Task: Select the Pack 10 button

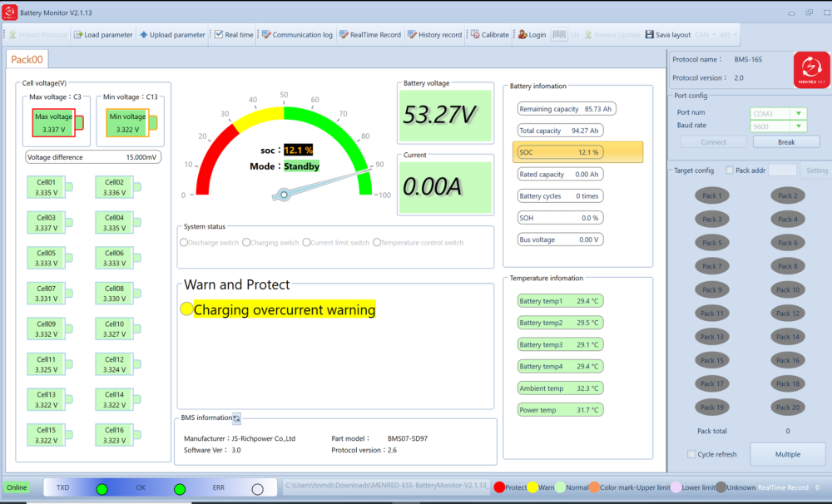Action: pyautogui.click(x=788, y=289)
